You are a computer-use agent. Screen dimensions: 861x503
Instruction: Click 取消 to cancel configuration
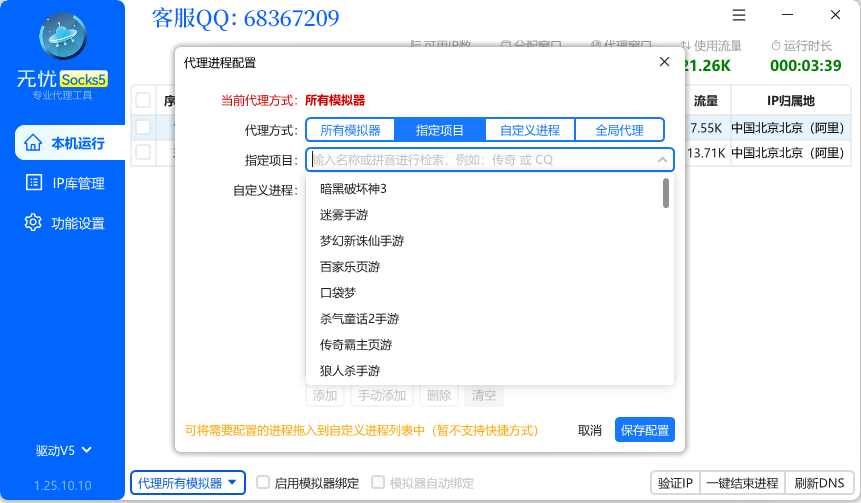pos(590,431)
